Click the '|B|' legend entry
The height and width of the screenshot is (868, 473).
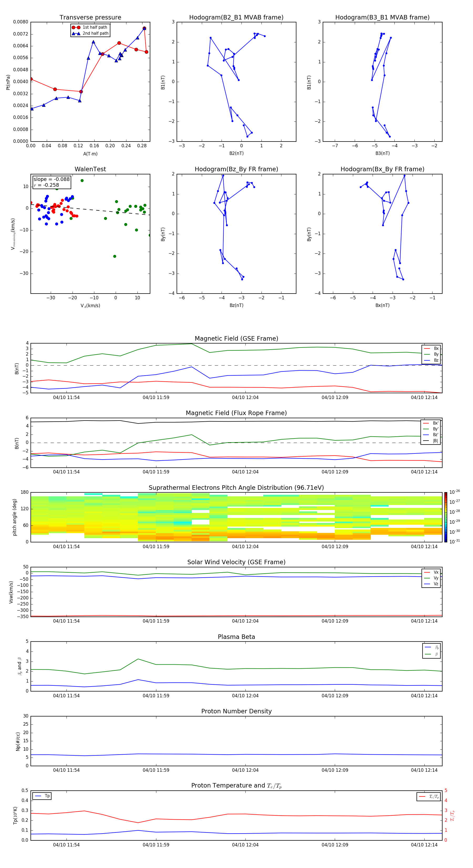[431, 441]
